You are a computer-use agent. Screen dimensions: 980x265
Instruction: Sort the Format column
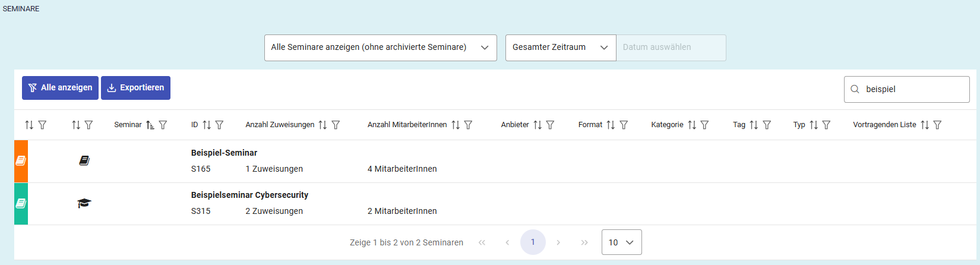tap(611, 125)
